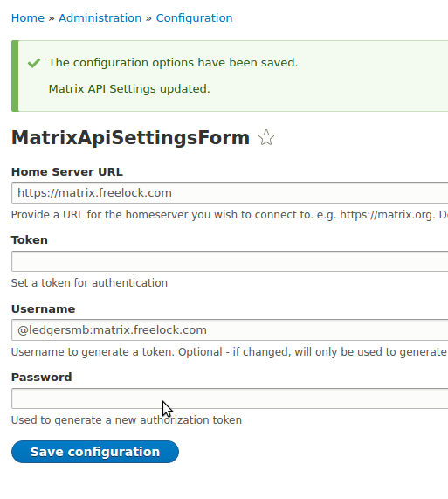Submit the Save configuration button
Screen dimensions: 448x499
click(95, 452)
